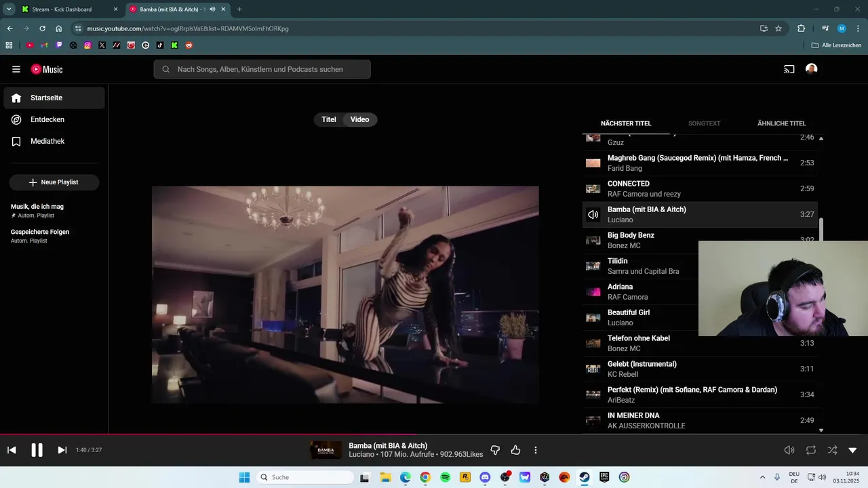This screenshot has width=868, height=488.
Task: Skip to the previous track
Action: [x=12, y=450]
